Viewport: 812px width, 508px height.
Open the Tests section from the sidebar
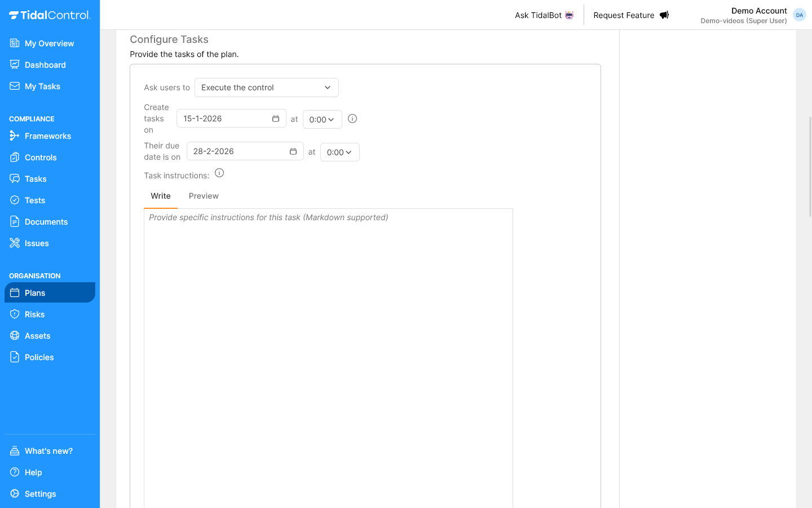point(34,200)
